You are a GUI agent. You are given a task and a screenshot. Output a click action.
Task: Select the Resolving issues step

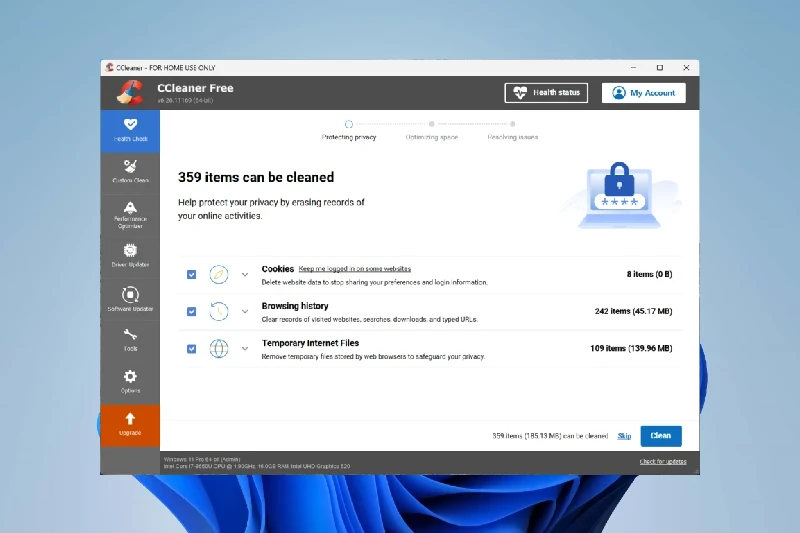[513, 131]
